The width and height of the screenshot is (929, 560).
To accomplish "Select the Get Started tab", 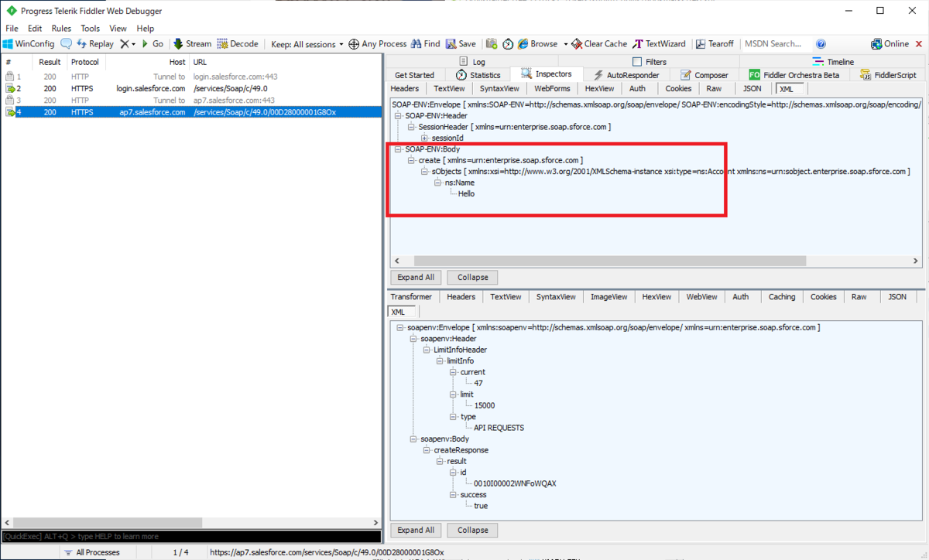I will coord(415,75).
